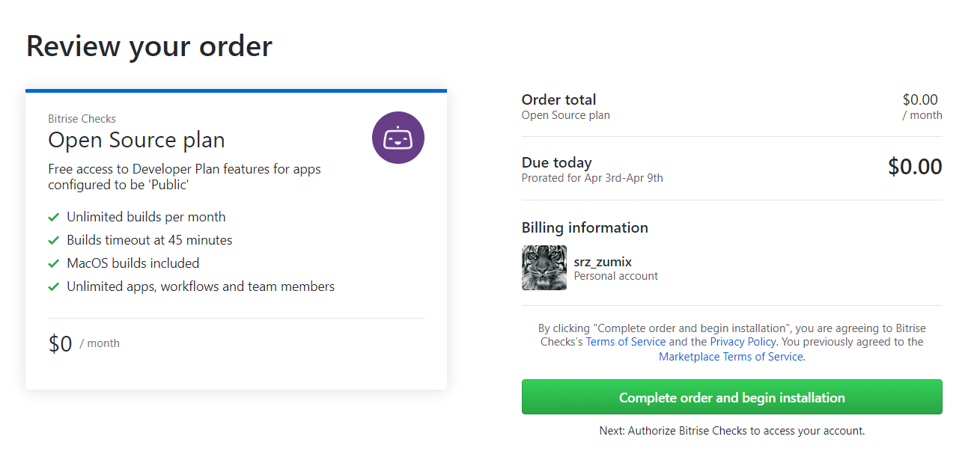980x463 pixels.
Task: Click the Complete order and begin installation button
Action: click(731, 397)
